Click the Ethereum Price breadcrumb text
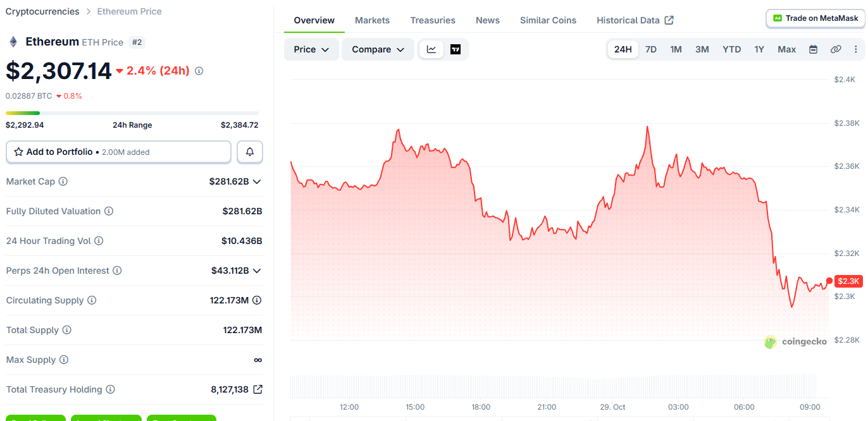Screen dimensions: 868x421 pyautogui.click(x=129, y=11)
